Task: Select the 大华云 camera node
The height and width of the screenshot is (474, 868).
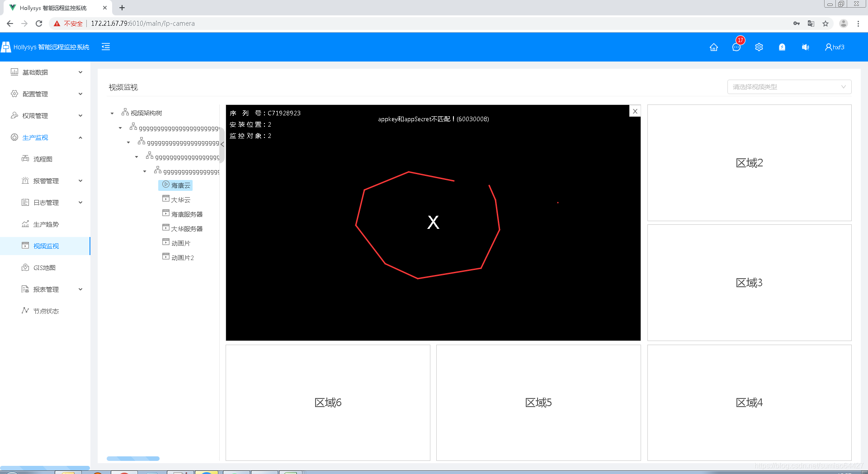Action: pyautogui.click(x=176, y=199)
